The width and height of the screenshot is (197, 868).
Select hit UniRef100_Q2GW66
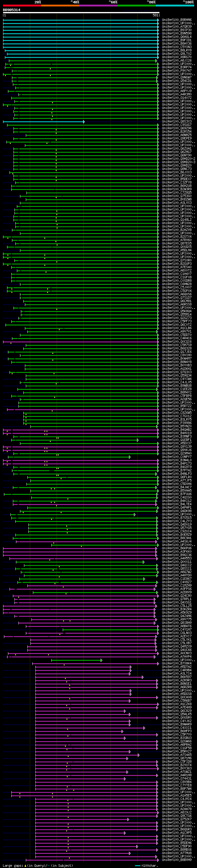coord(177,741)
